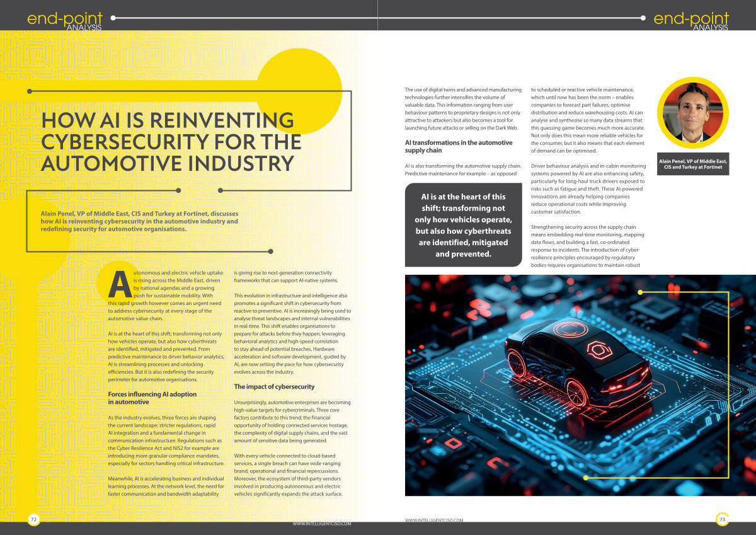
Task: Click the right-page 'end-point ANALYSIS' header
Action: pyautogui.click(x=691, y=21)
